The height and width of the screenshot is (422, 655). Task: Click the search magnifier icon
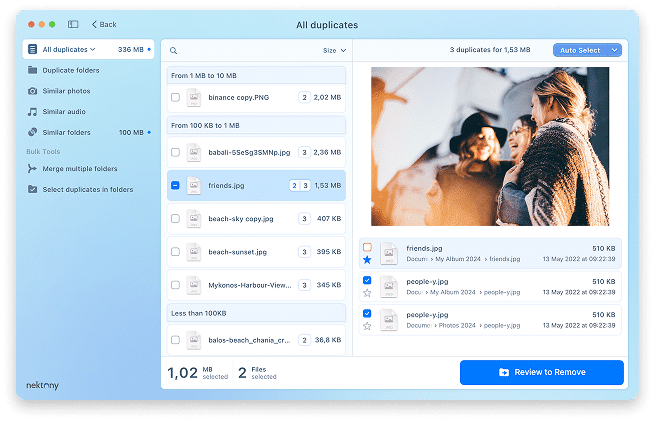point(174,50)
